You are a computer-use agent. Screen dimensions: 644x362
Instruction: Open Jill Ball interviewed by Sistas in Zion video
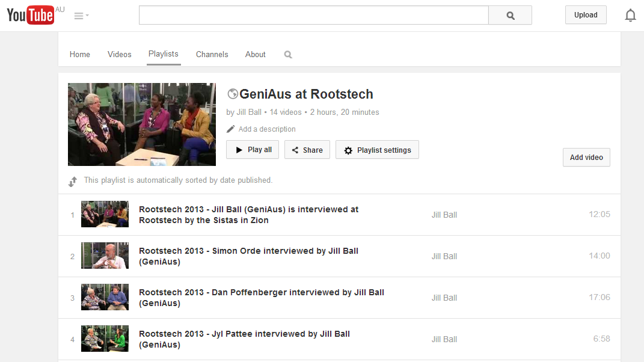248,215
